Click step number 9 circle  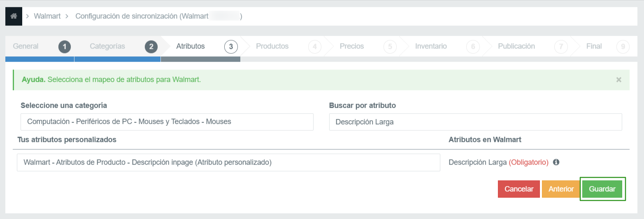pos(623,47)
